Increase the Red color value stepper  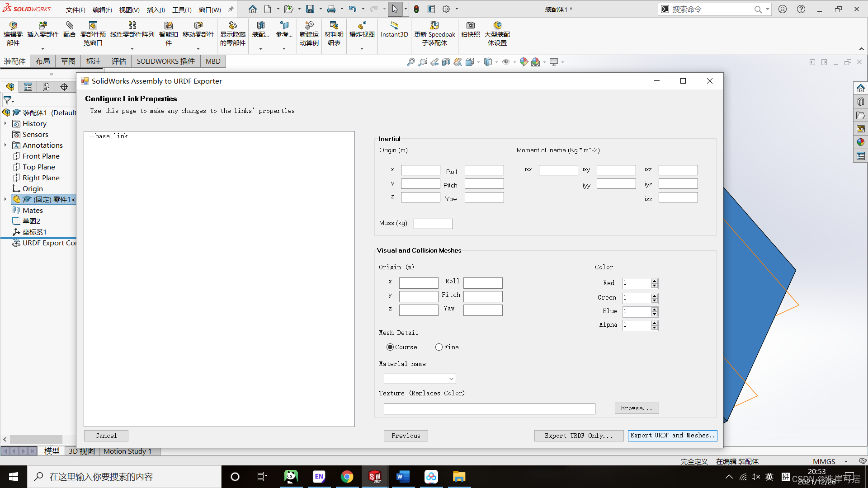tap(654, 281)
